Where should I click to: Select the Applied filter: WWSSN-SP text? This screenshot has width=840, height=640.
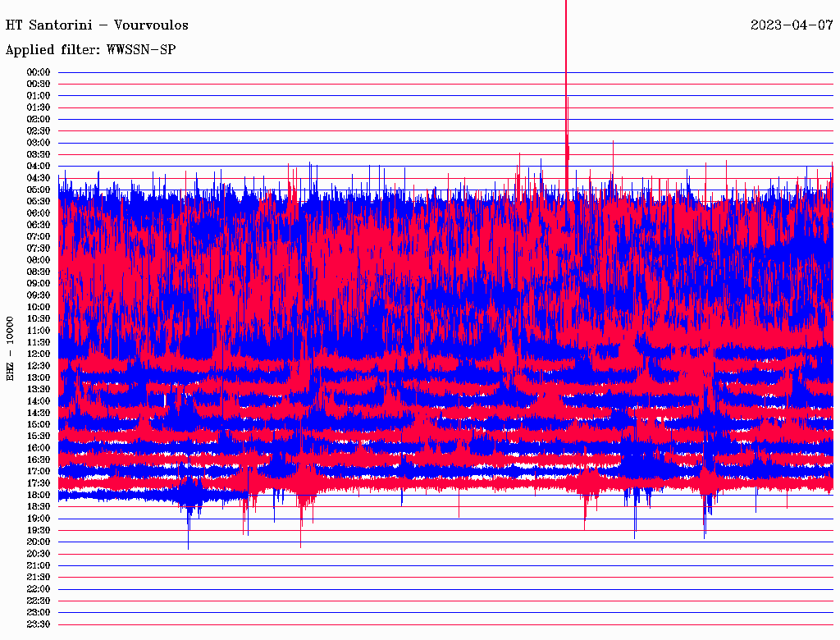90,50
